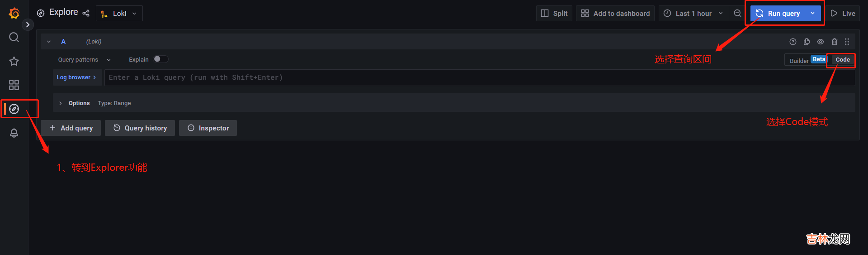Click the share icon beside Explore
Viewport: 868px width, 255px height.
click(x=86, y=13)
